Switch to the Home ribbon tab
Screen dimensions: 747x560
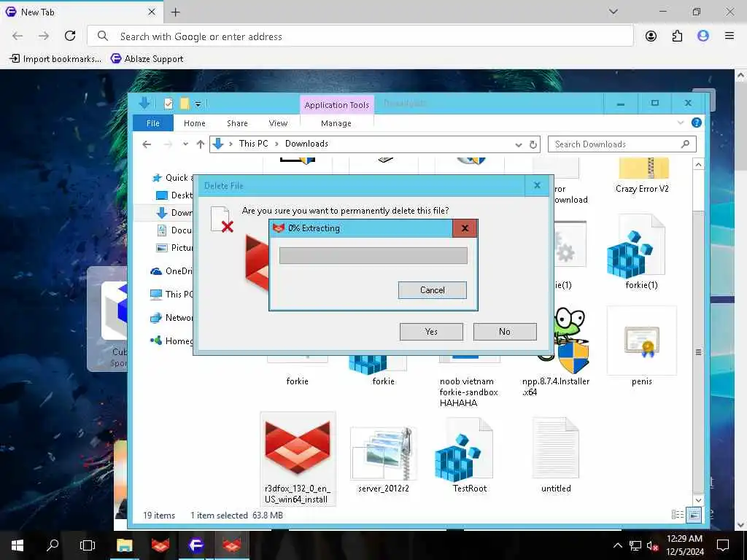point(194,122)
